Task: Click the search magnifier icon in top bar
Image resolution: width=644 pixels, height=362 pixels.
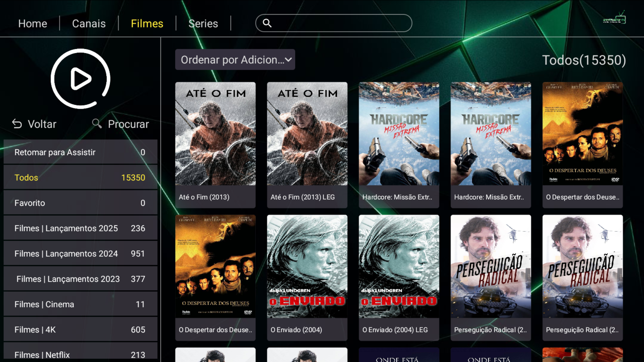Action: click(x=267, y=23)
